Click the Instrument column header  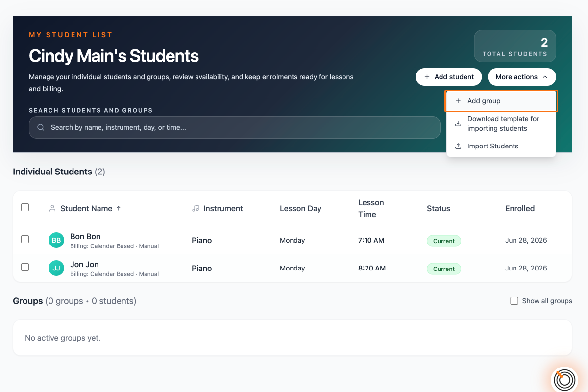[x=223, y=208]
